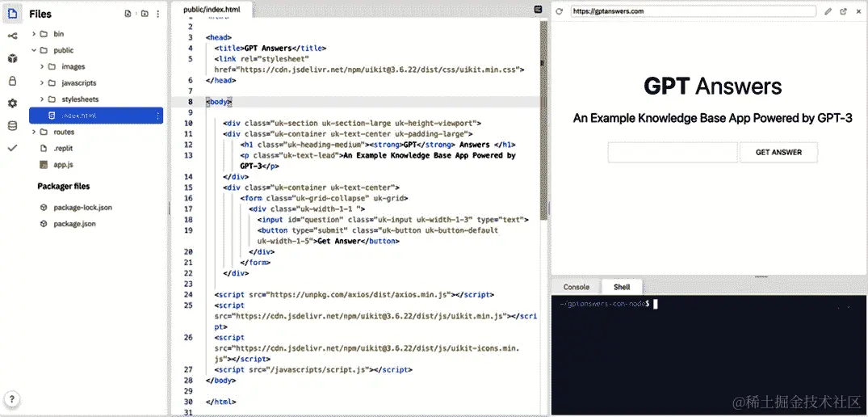Click the package.json cube icon

click(44, 225)
